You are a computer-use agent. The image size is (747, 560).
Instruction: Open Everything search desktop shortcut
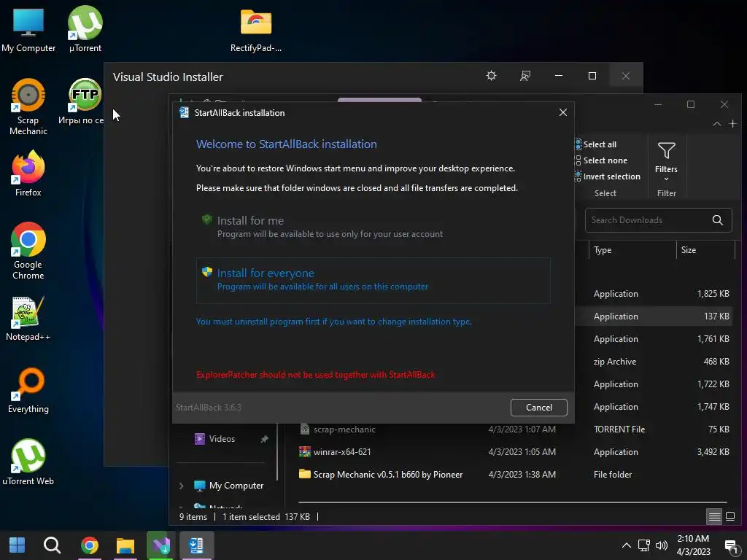(28, 391)
